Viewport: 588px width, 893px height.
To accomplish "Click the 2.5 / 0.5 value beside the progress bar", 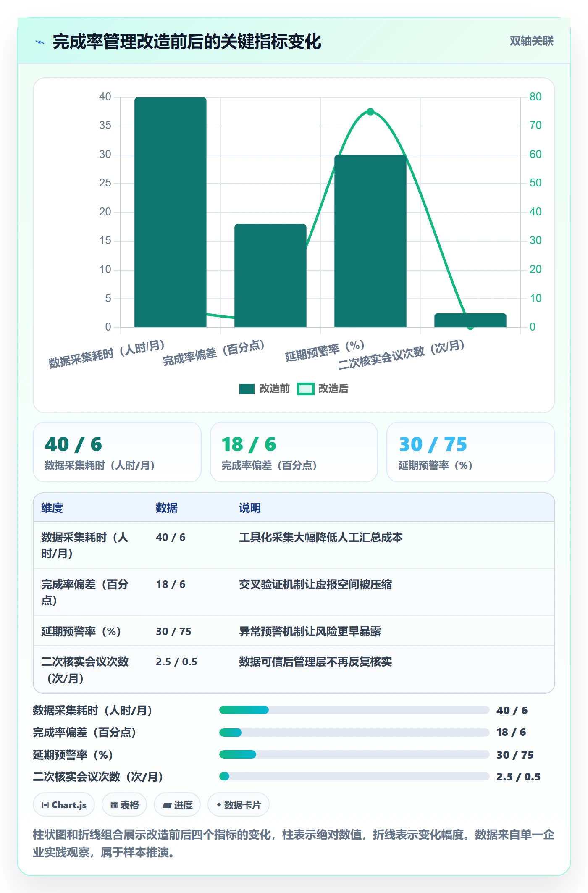I will click(518, 777).
